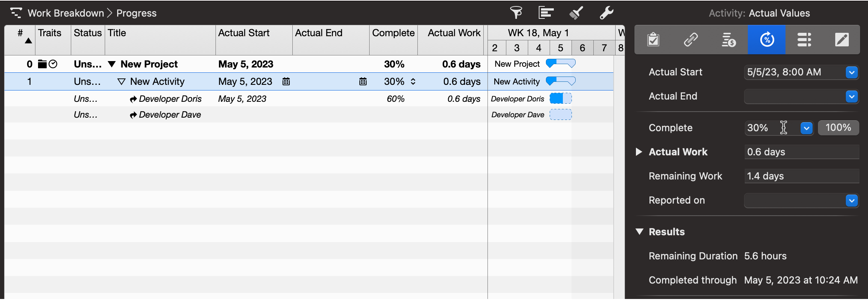
Task: Open the wrench settings icon
Action: point(606,13)
